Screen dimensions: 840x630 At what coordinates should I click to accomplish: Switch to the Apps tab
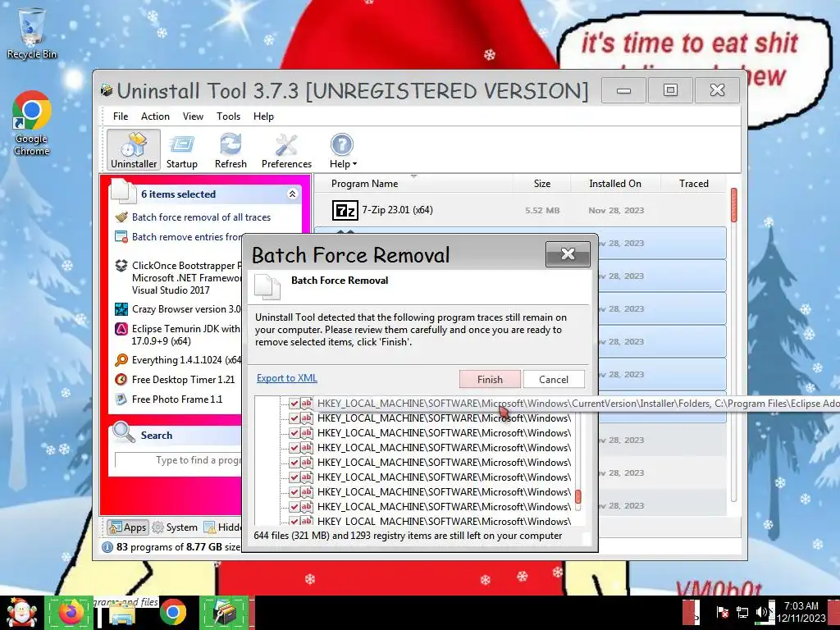click(127, 527)
